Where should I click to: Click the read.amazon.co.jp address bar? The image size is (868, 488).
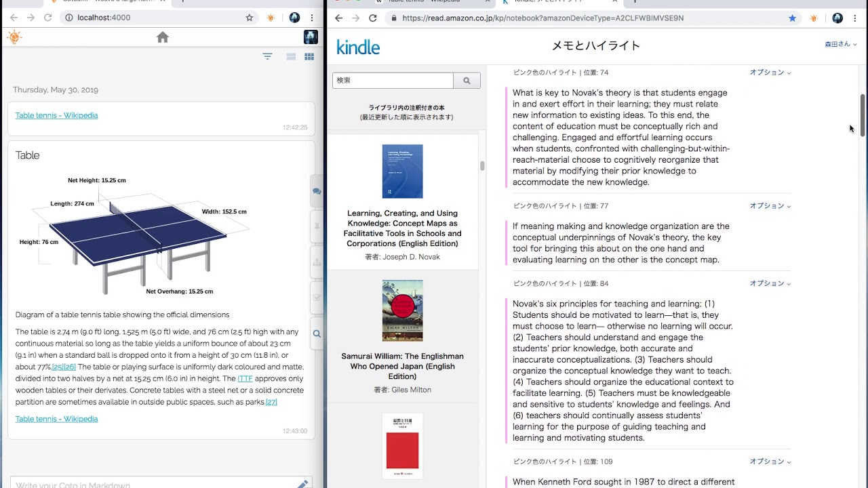click(x=593, y=18)
